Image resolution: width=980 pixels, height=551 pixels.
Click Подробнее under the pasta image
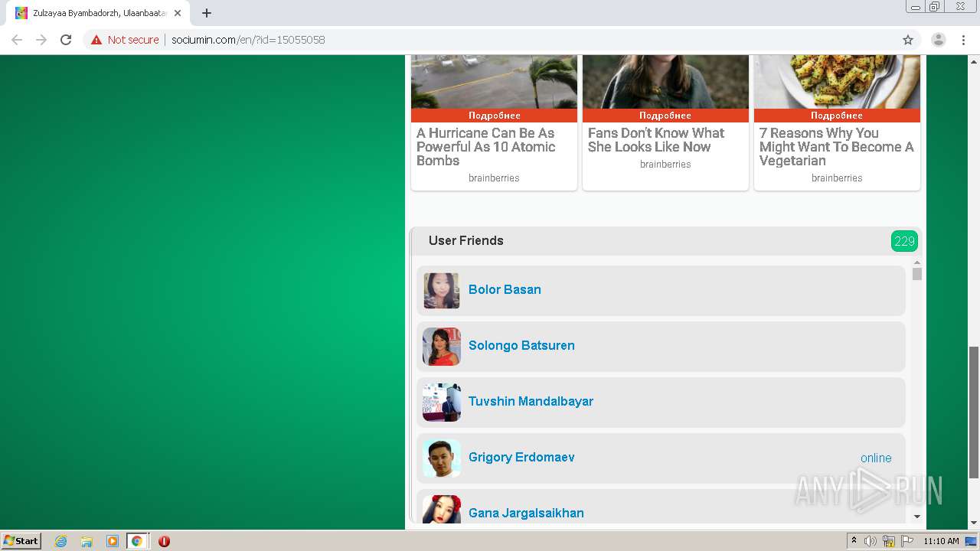coord(837,116)
